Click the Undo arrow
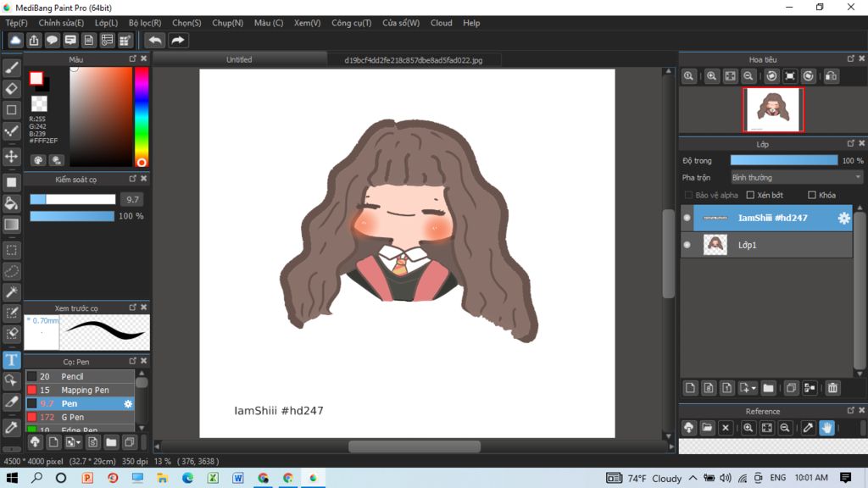Viewport: 868px width, 488px height. tap(155, 41)
